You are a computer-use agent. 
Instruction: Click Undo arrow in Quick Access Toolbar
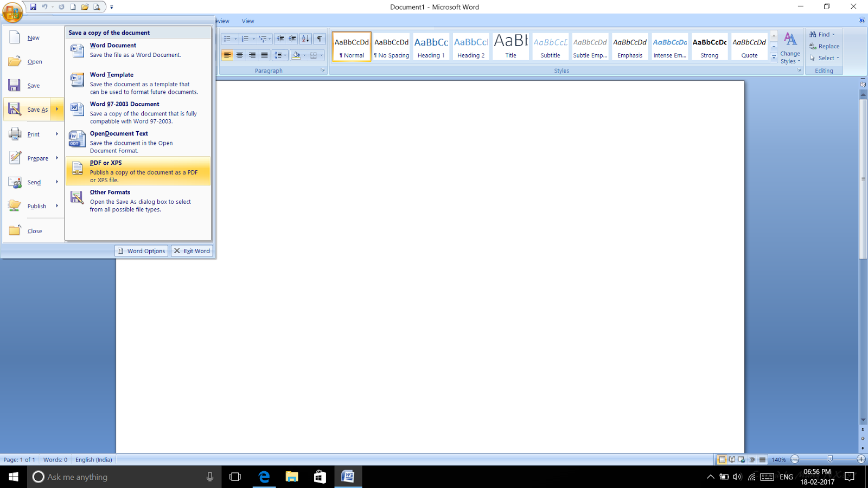[44, 7]
